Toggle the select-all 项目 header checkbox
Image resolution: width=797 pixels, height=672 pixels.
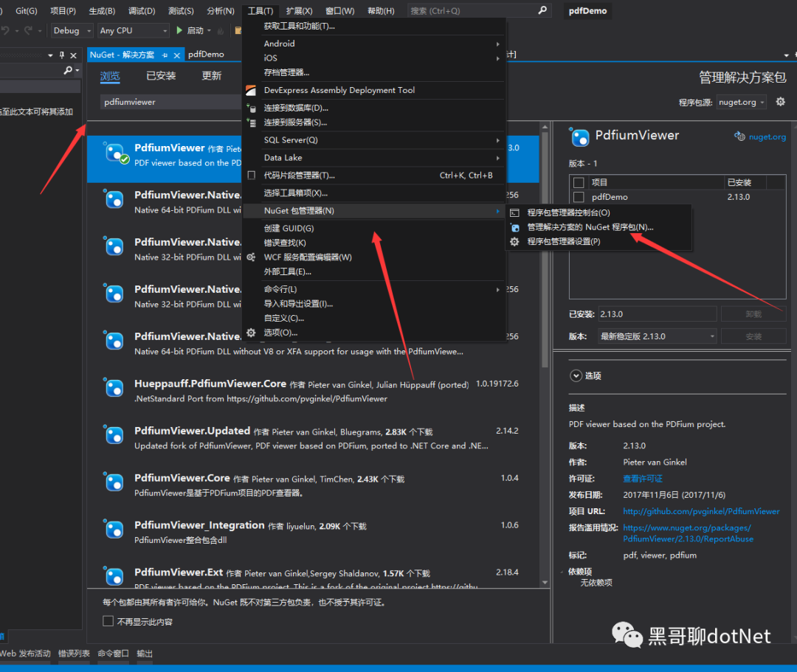[x=579, y=182]
